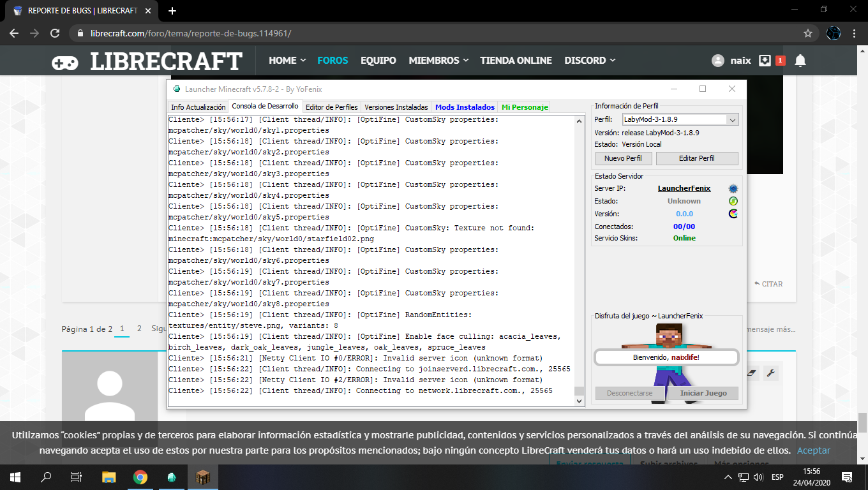Image resolution: width=868 pixels, height=490 pixels.
Task: Click the browser address bar URL
Action: (x=191, y=33)
